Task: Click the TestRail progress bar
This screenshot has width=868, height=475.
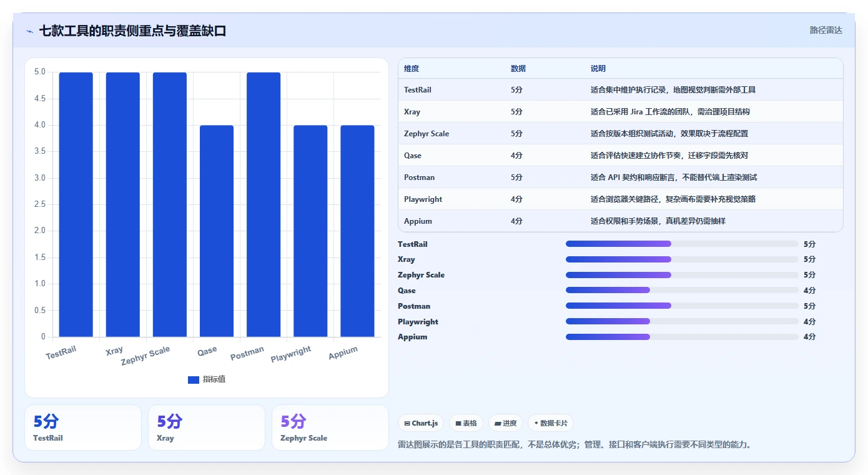Action: click(682, 244)
